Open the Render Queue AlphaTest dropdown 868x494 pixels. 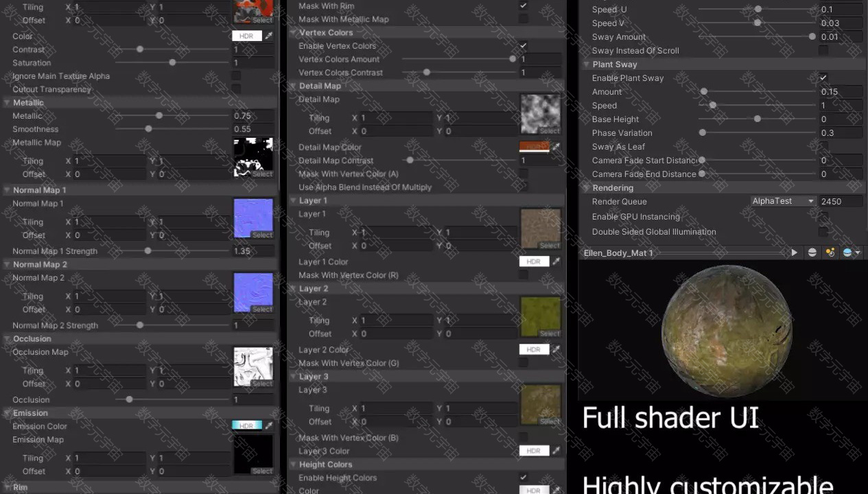[x=783, y=201]
